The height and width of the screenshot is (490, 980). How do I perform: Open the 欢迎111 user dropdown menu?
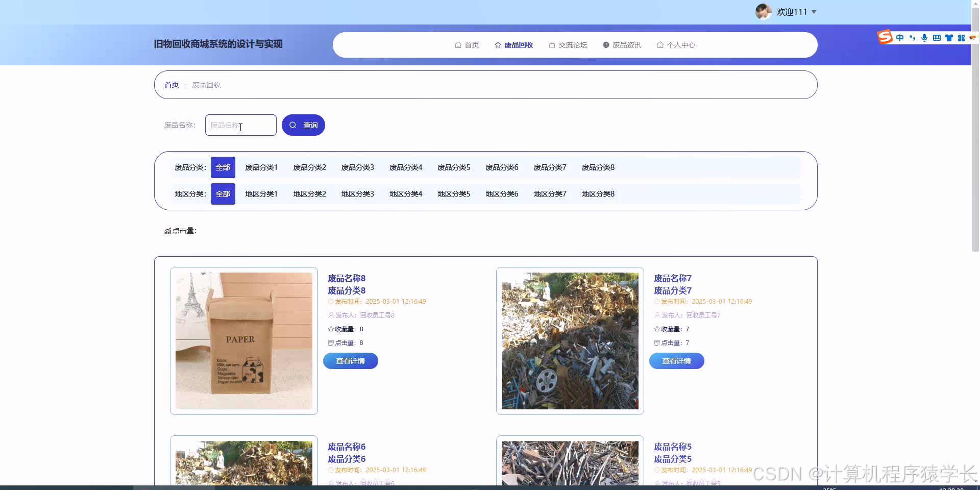(x=791, y=11)
